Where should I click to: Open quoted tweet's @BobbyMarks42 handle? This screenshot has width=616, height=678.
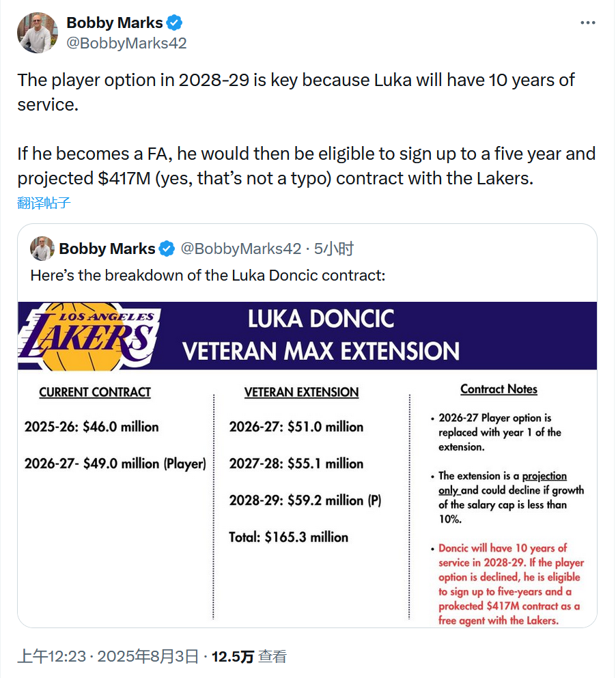point(240,249)
